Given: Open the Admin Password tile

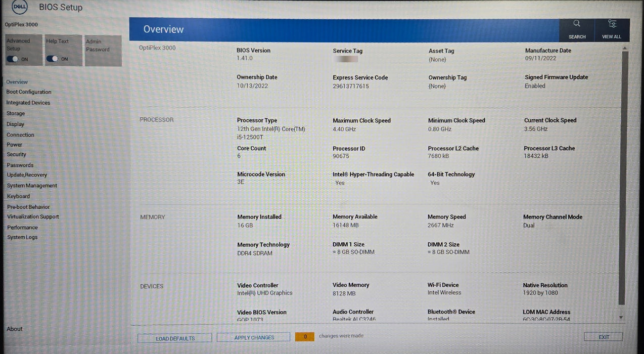Looking at the screenshot, I should tap(103, 51).
